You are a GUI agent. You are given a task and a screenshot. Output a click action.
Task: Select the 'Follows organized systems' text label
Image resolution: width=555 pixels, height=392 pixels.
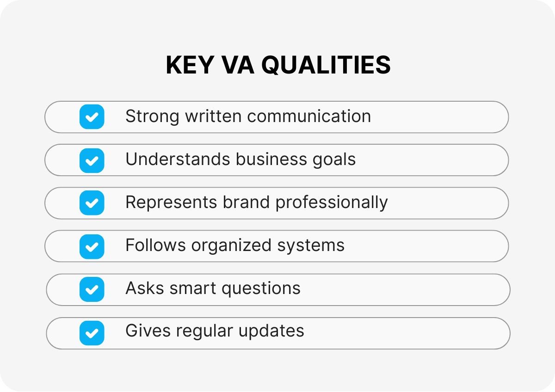tap(235, 245)
